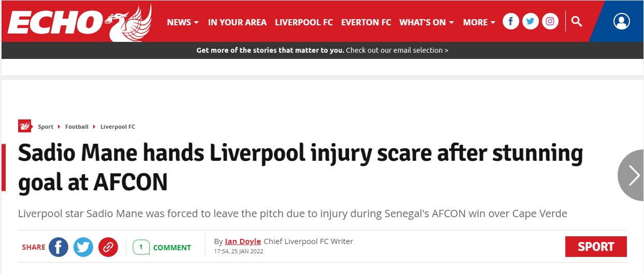Open the Echo Instagram icon in header
This screenshot has height=274, width=644.
(550, 22)
